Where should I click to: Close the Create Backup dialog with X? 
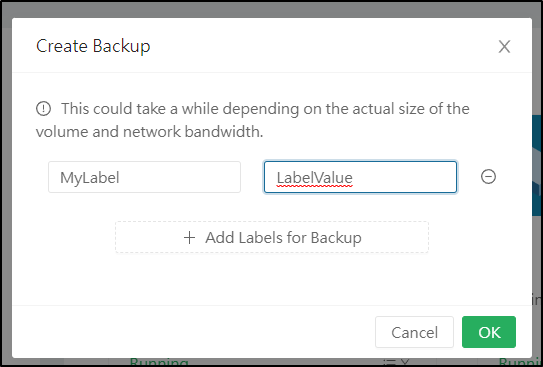(x=504, y=46)
